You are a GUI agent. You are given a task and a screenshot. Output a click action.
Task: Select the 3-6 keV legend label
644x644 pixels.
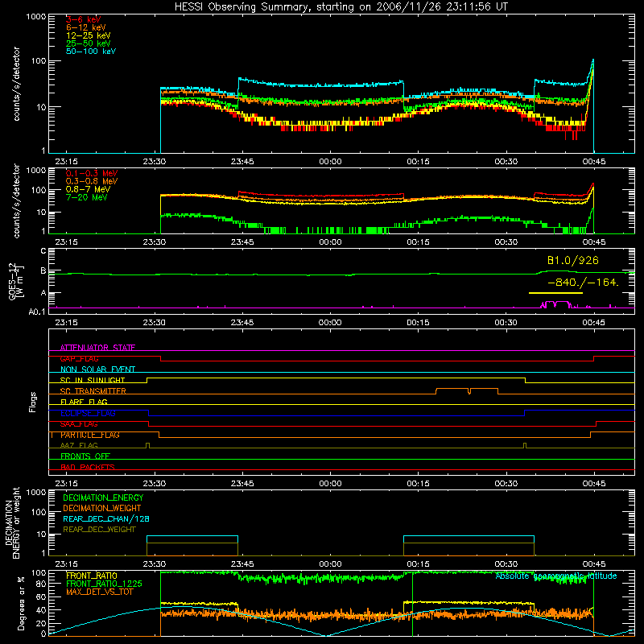[83, 19]
